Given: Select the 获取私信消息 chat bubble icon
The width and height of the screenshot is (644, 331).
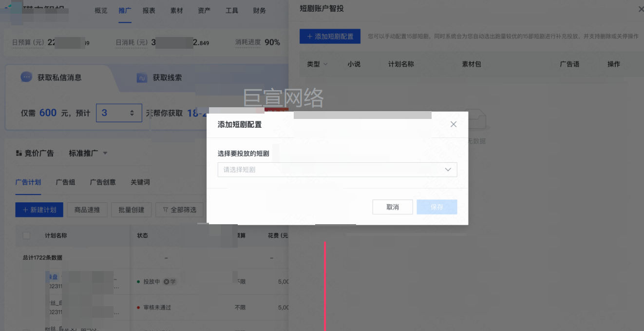Looking at the screenshot, I should pyautogui.click(x=26, y=77).
